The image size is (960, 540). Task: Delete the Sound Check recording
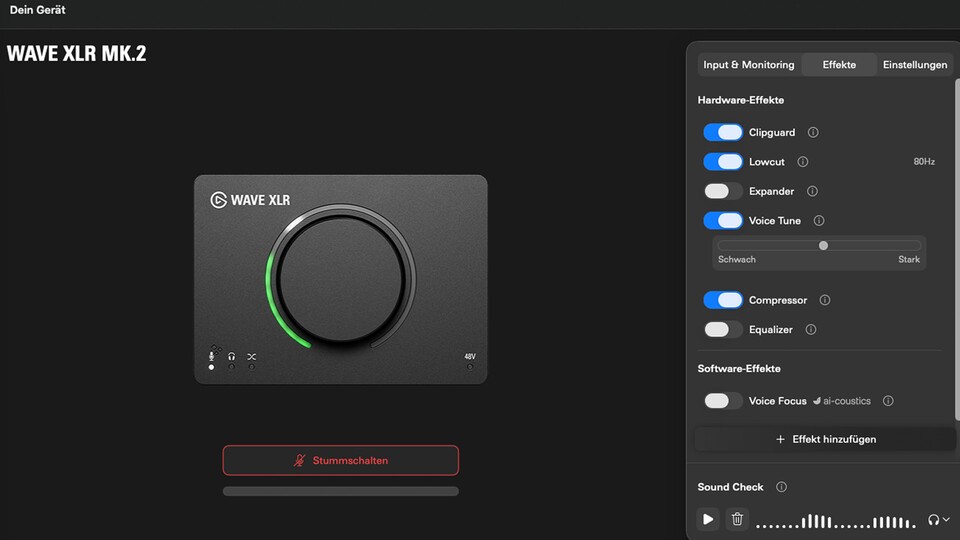click(x=737, y=519)
